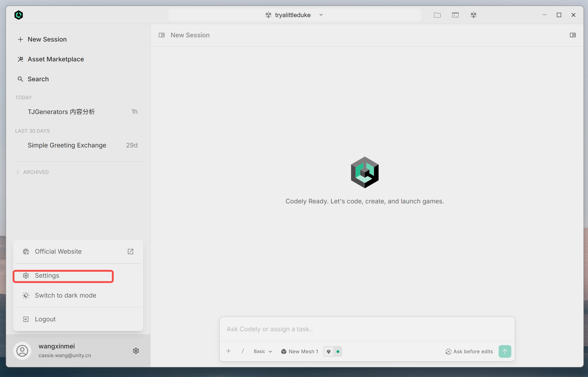Click the New Session title in the header

(x=190, y=35)
